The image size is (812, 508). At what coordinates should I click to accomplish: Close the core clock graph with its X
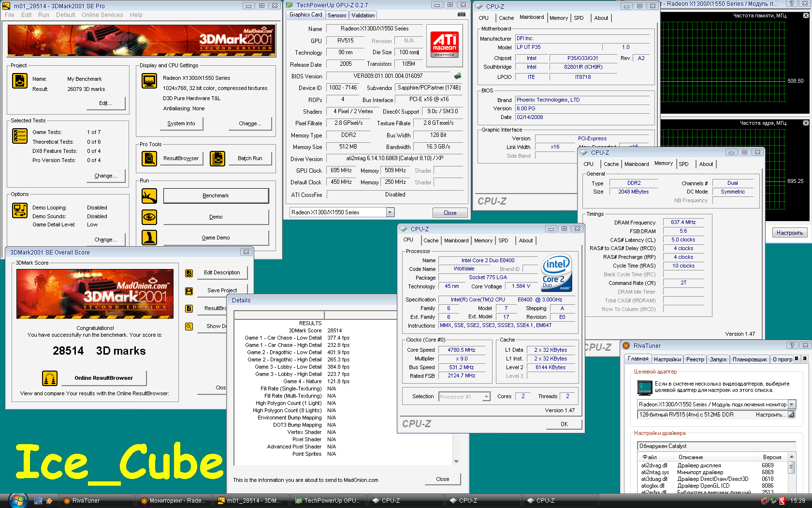coord(806,123)
